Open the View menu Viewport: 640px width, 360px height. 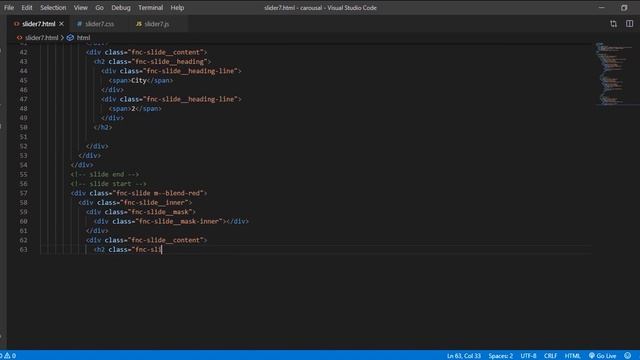point(80,8)
